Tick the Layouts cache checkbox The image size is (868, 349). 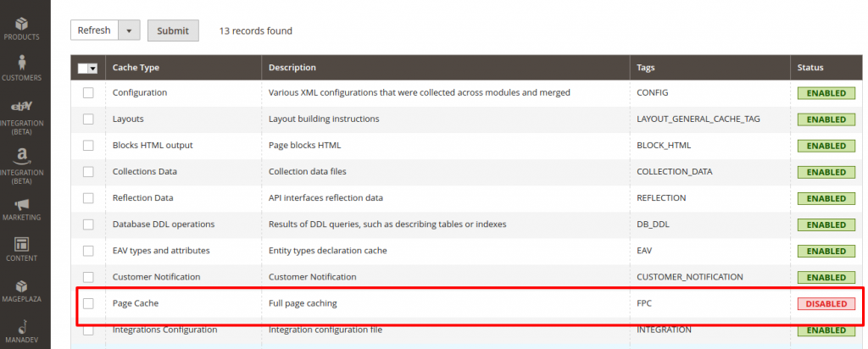click(88, 119)
